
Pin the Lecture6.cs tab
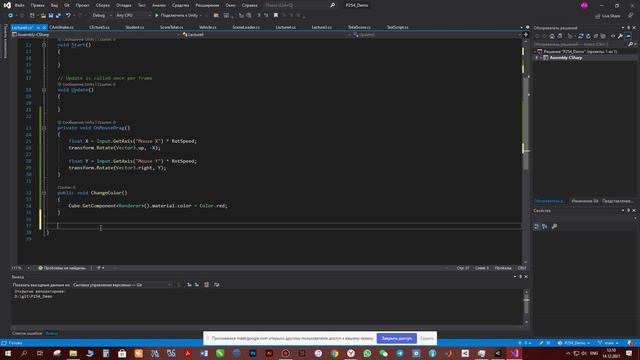[x=38, y=27]
